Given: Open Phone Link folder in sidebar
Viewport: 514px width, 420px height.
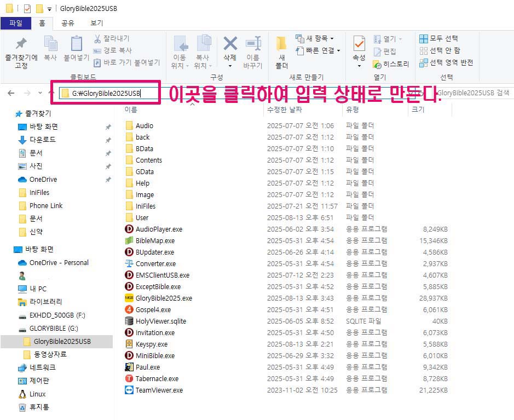Looking at the screenshot, I should pos(46,205).
